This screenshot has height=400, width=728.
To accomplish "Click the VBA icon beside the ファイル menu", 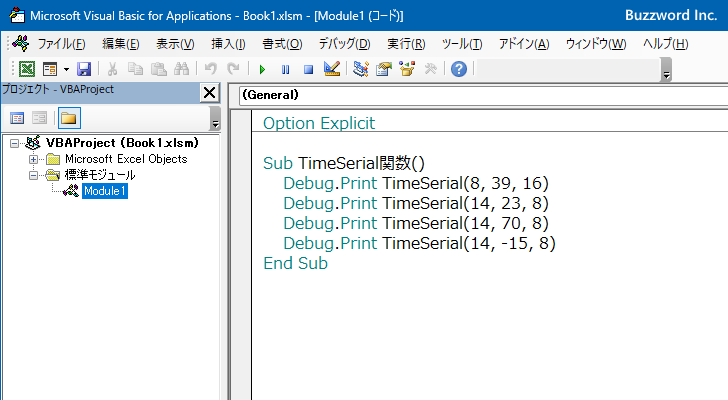I will pyautogui.click(x=21, y=43).
